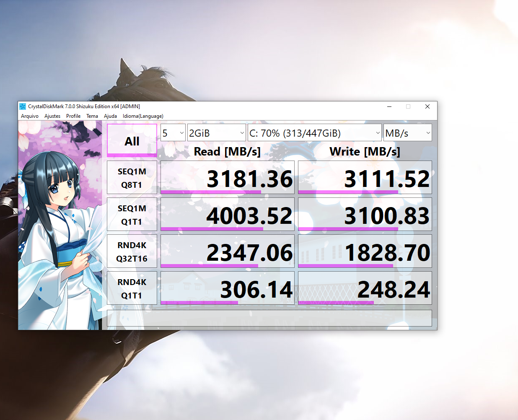Click the RND4K Q1T1 read value 306.14
This screenshot has height=420, width=518.
click(228, 288)
